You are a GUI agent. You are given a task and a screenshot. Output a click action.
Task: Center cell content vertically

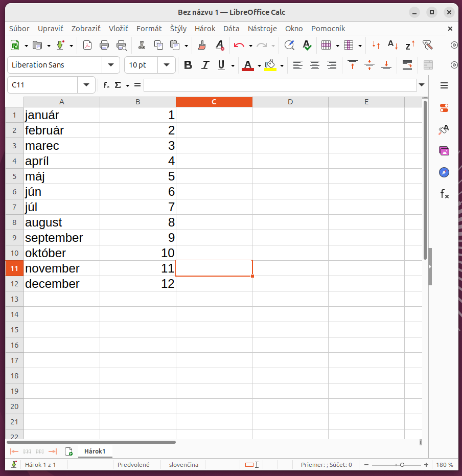pyautogui.click(x=369, y=65)
